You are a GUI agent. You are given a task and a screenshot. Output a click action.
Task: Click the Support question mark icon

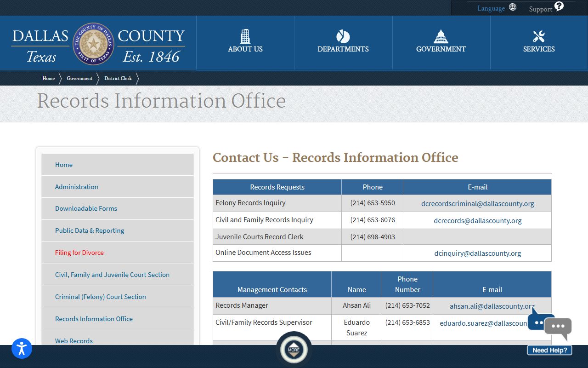coord(559,6)
